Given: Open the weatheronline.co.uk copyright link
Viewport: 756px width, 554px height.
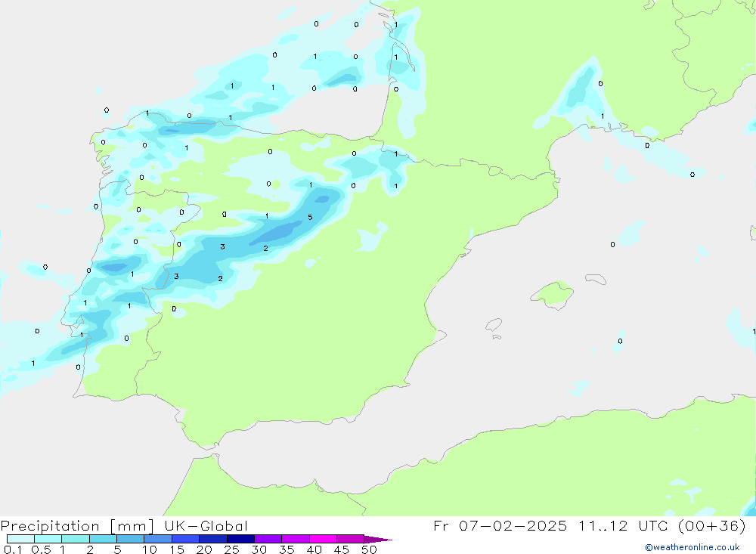Looking at the screenshot, I should point(692,547).
